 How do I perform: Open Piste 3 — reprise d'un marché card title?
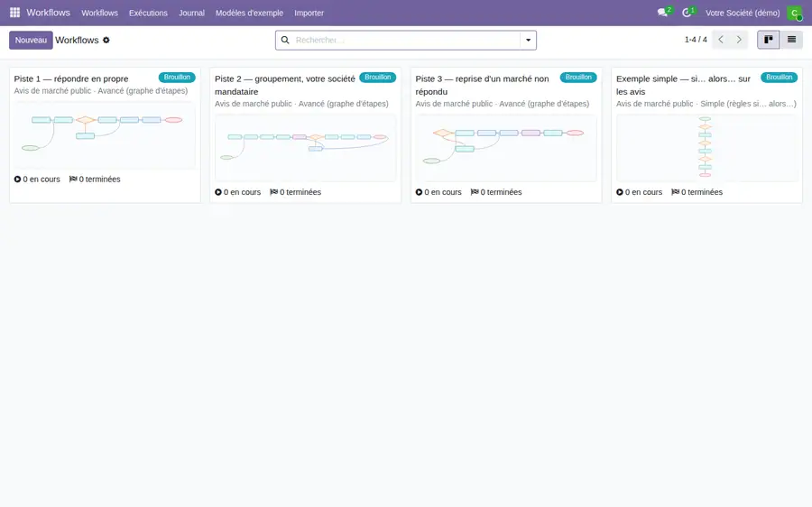482,85
